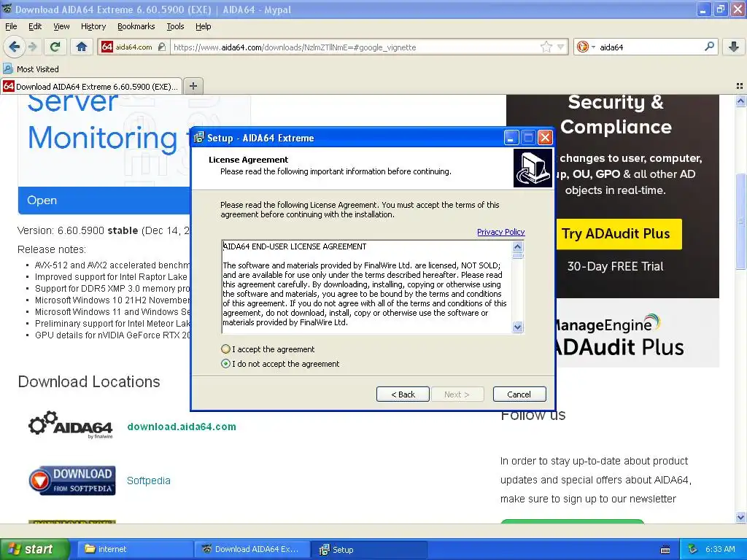
Task: Click the blue Open button
Action: pos(104,201)
